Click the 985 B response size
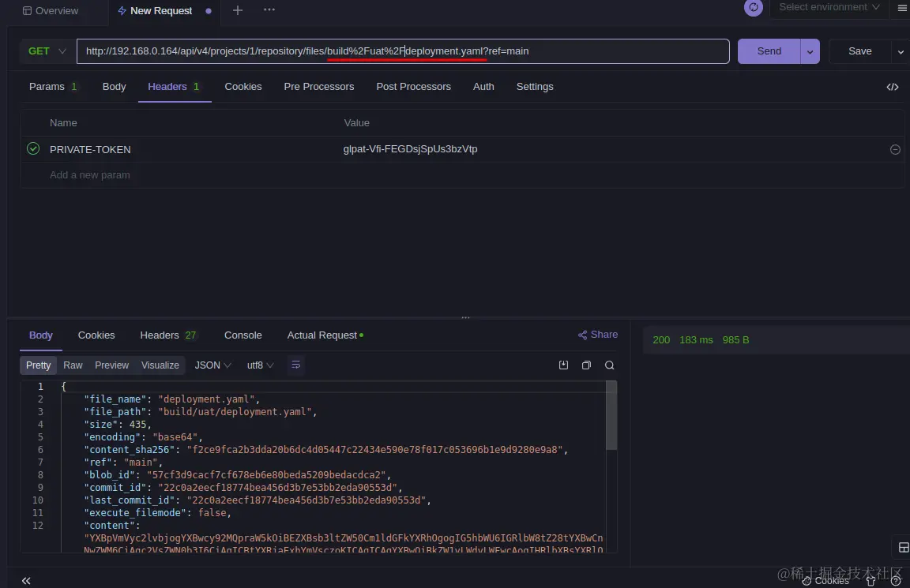Viewport: 910px width, 588px height. tap(736, 340)
